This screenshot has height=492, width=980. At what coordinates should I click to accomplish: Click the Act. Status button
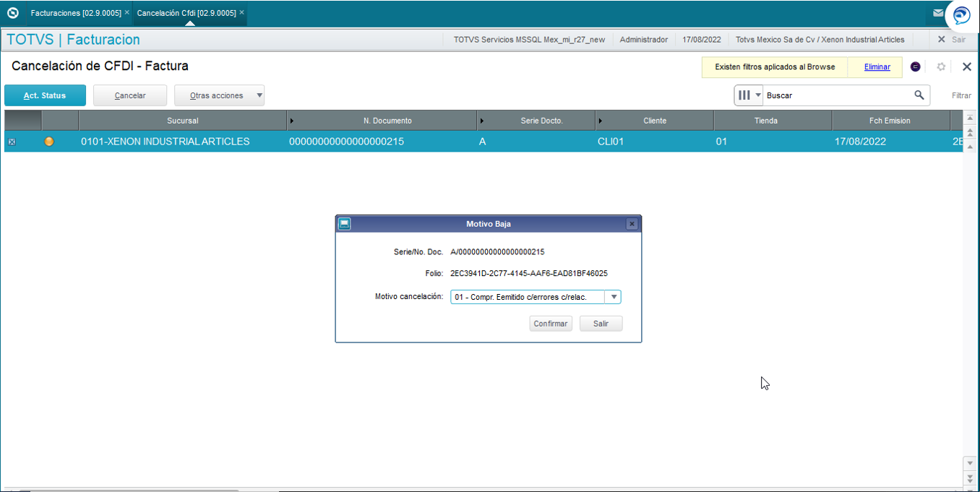tap(45, 95)
